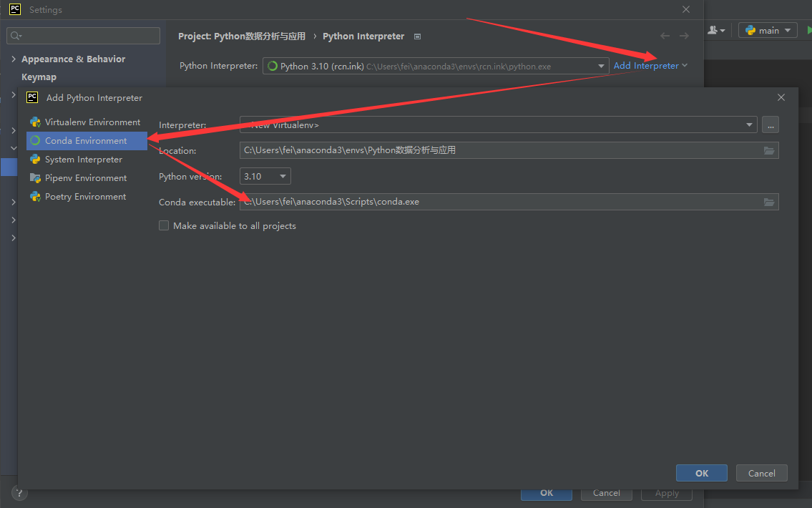The image size is (812, 508).
Task: Click project-level settings icon beside Python Interpreter
Action: tap(417, 36)
